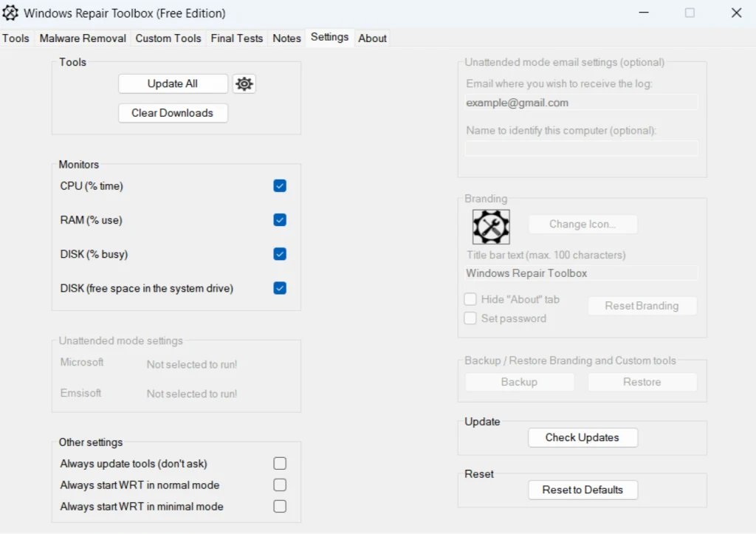Check Always start WRT in normal mode

(279, 485)
